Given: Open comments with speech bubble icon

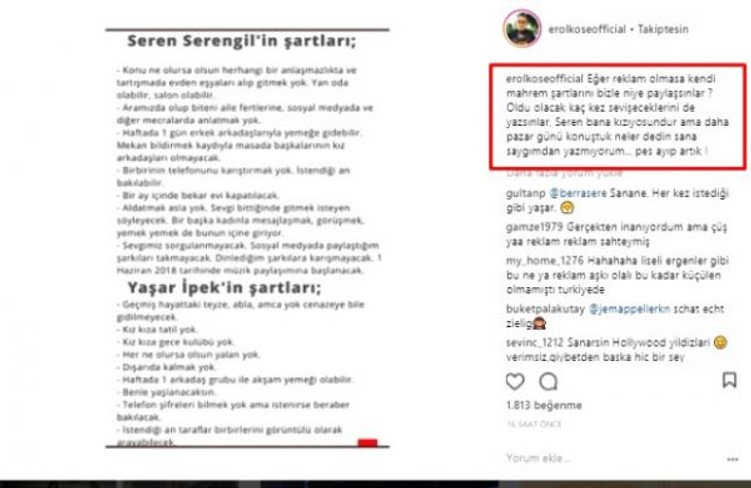Looking at the screenshot, I should click(548, 382).
